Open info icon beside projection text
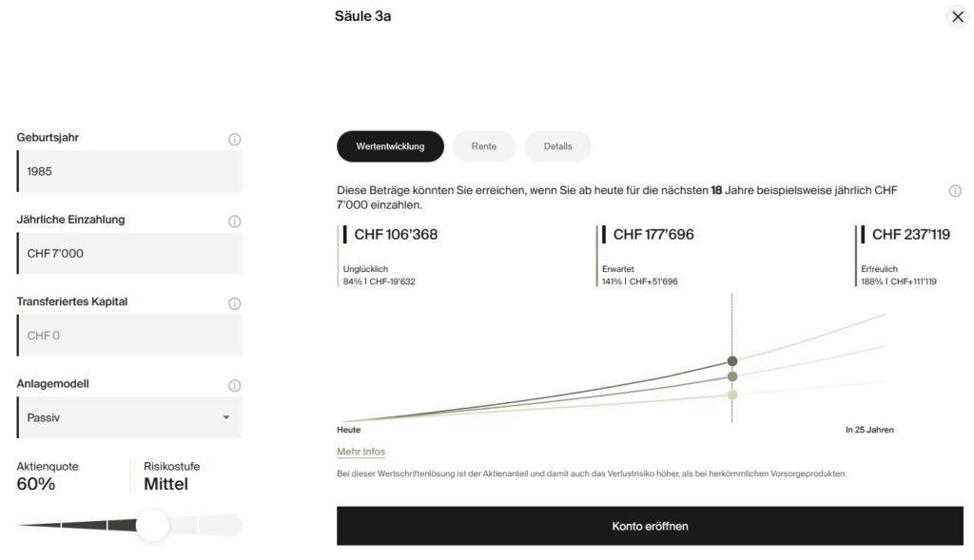Screen dimensions: 974x560 (x=954, y=191)
